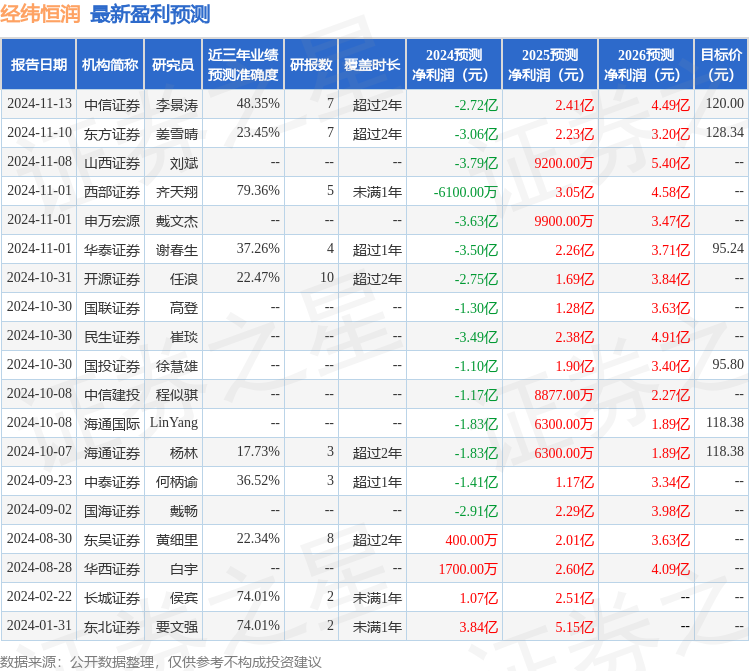The image size is (749, 671).
Task: Open the 中信证券 institution entry
Action: (x=111, y=105)
